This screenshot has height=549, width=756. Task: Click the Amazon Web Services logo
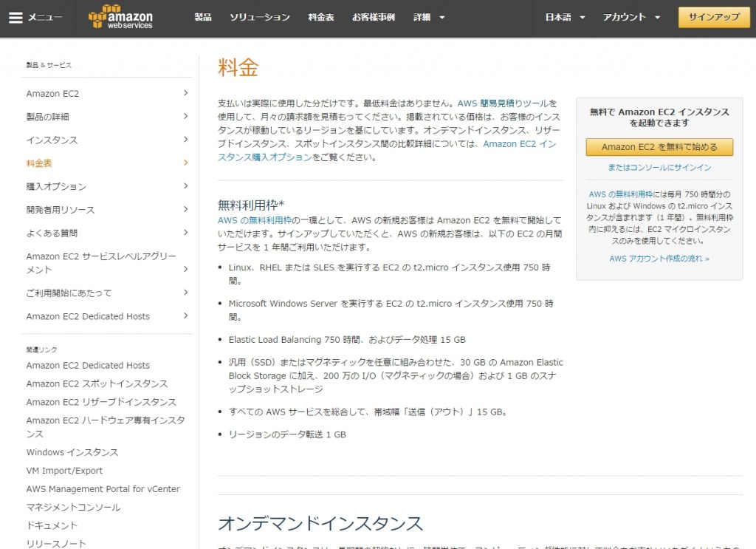click(120, 18)
